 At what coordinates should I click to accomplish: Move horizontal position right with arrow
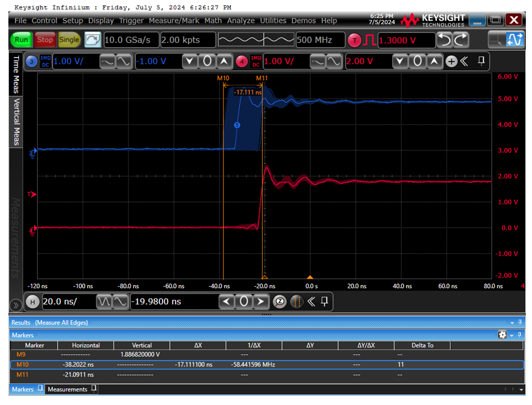tap(260, 302)
